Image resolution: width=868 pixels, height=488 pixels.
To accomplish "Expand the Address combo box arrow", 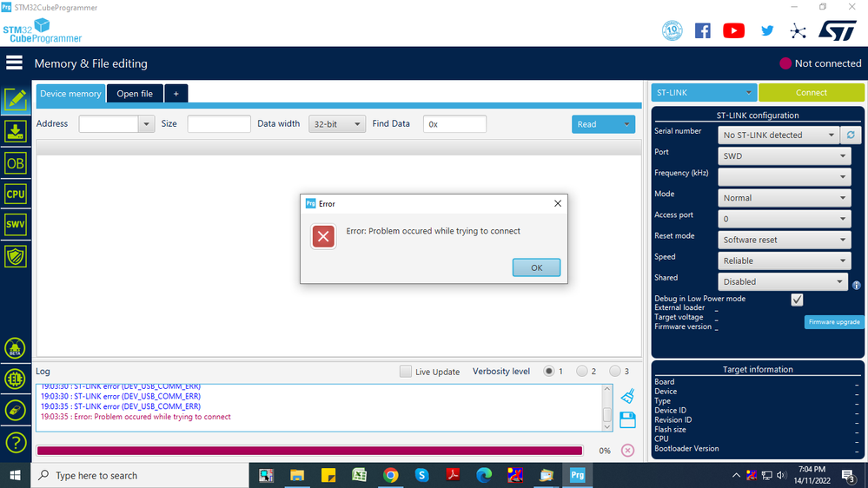I will pyautogui.click(x=146, y=124).
